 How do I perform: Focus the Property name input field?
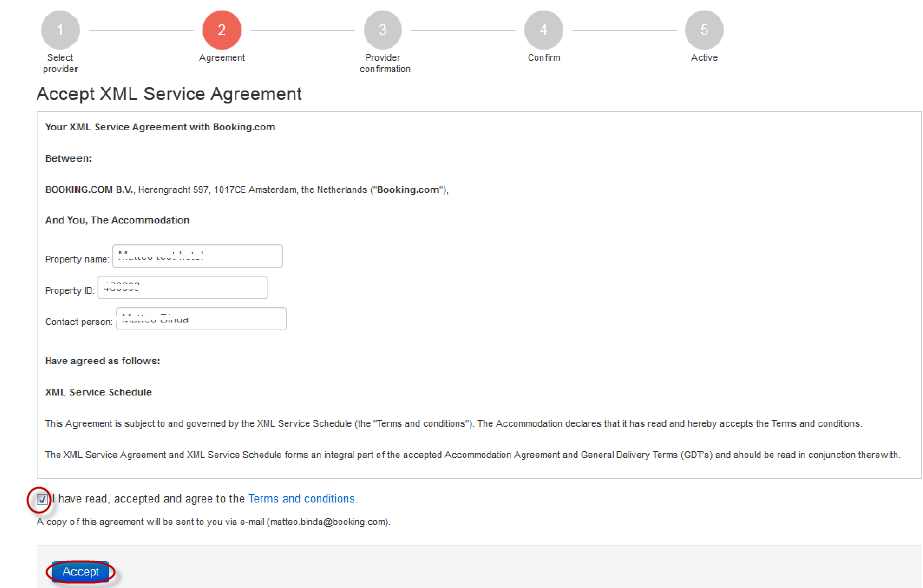coord(197,256)
